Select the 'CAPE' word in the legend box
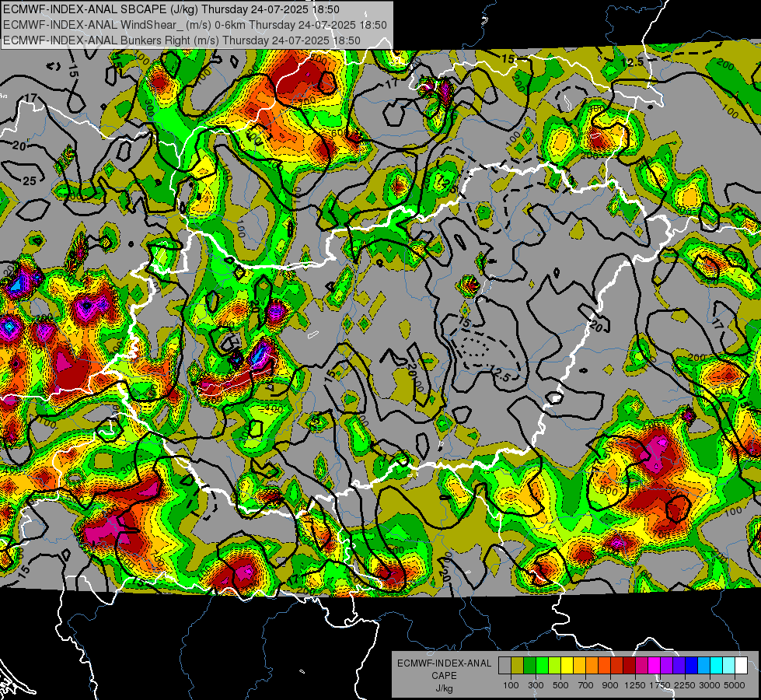761x700 pixels. click(x=444, y=675)
